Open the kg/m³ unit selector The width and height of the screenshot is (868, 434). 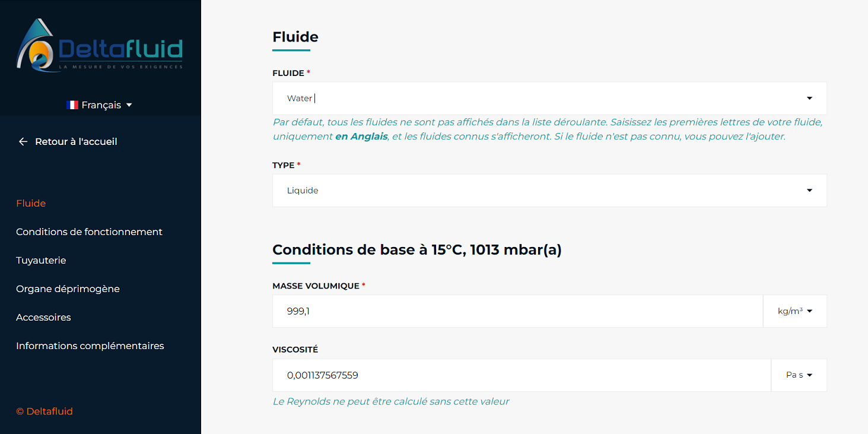coord(794,311)
